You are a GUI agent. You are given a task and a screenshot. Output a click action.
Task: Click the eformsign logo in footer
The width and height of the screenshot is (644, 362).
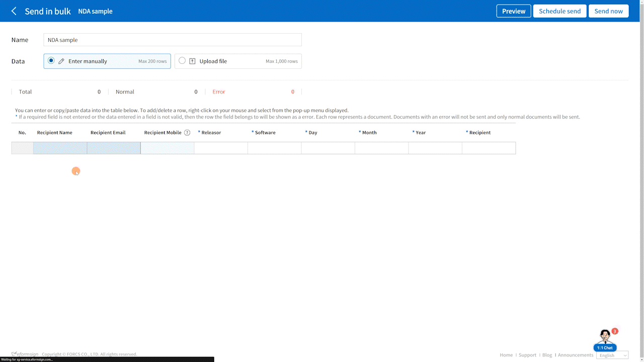25,354
